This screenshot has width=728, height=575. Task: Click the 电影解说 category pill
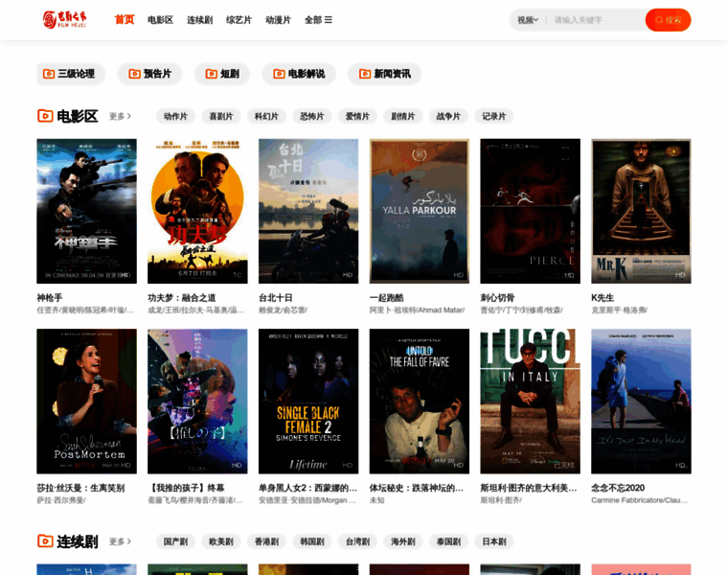coord(299,74)
